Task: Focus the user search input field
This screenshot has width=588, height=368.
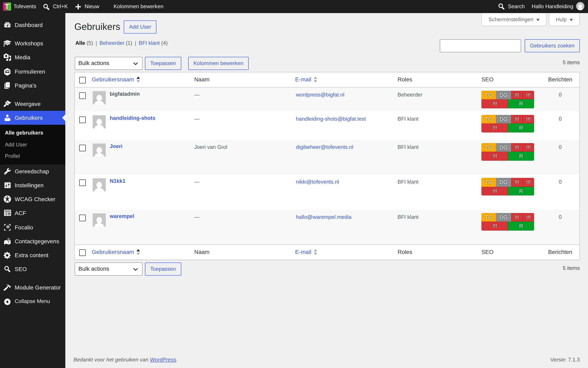Action: click(x=480, y=46)
